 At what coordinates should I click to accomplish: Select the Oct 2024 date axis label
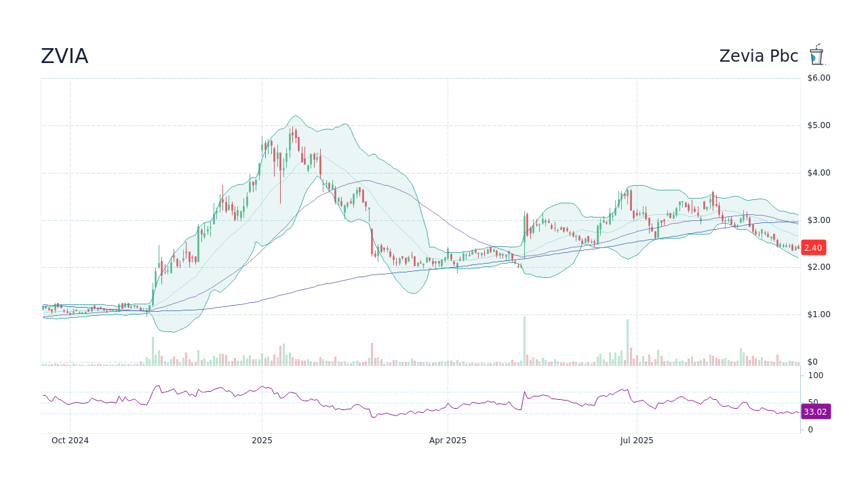[70, 440]
